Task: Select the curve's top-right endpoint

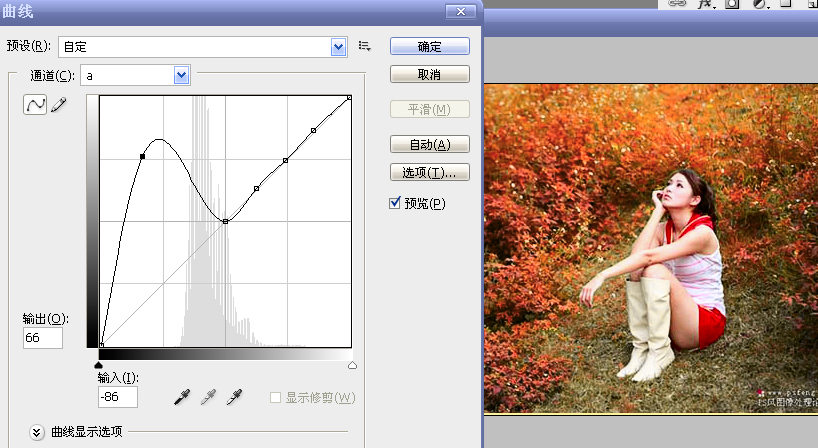Action: coord(350,98)
